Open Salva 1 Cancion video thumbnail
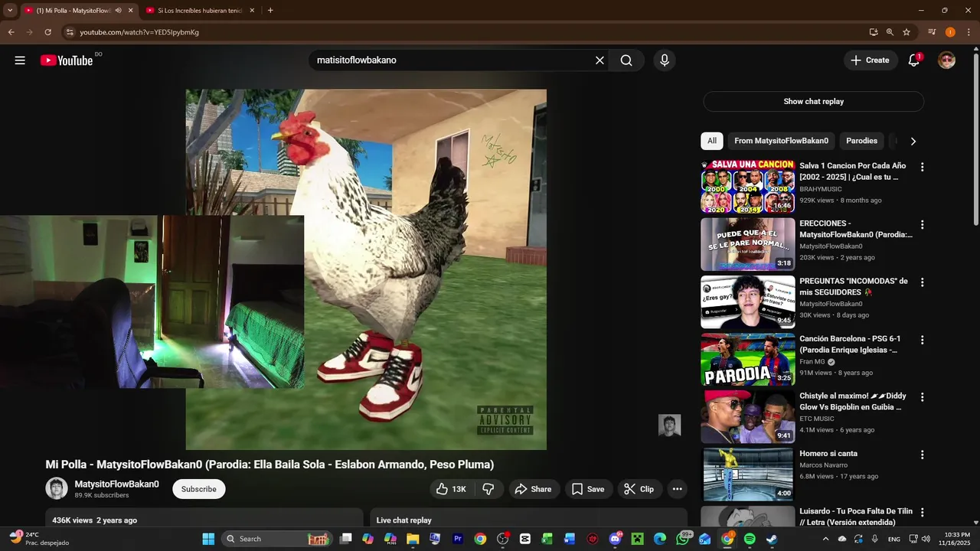The height and width of the screenshot is (551, 980). (748, 186)
